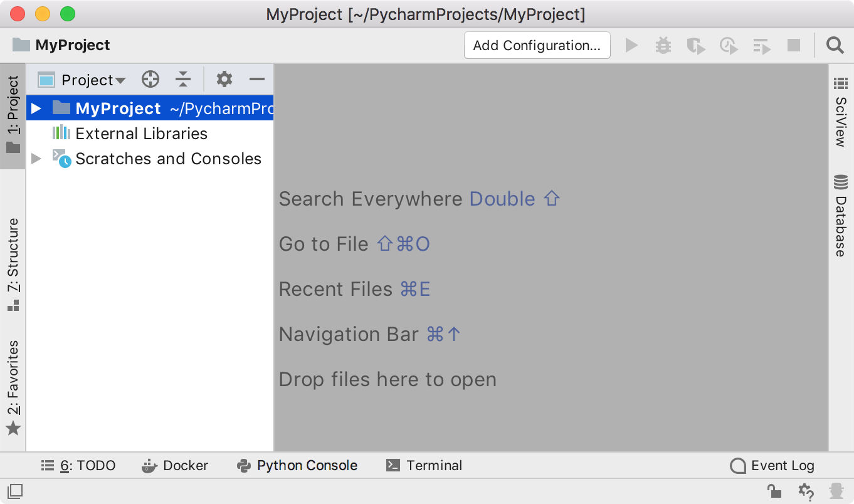854x504 pixels.
Task: Toggle tool window quick access icon
Action: pos(15,490)
